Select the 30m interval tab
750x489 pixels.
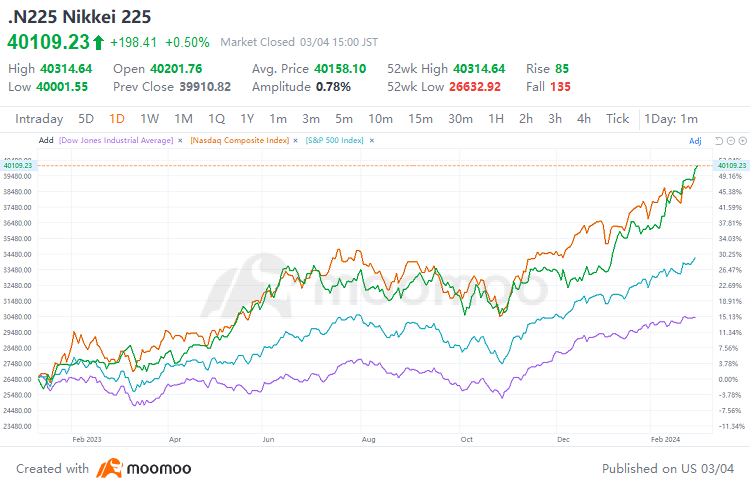460,119
